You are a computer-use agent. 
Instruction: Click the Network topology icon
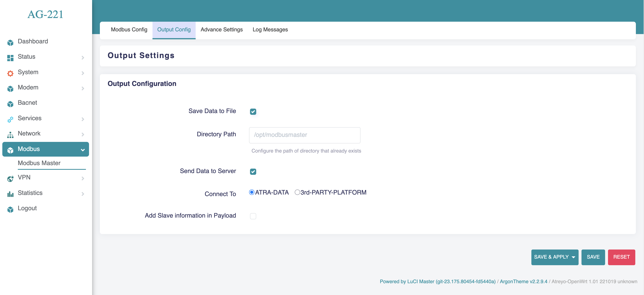pyautogui.click(x=10, y=135)
